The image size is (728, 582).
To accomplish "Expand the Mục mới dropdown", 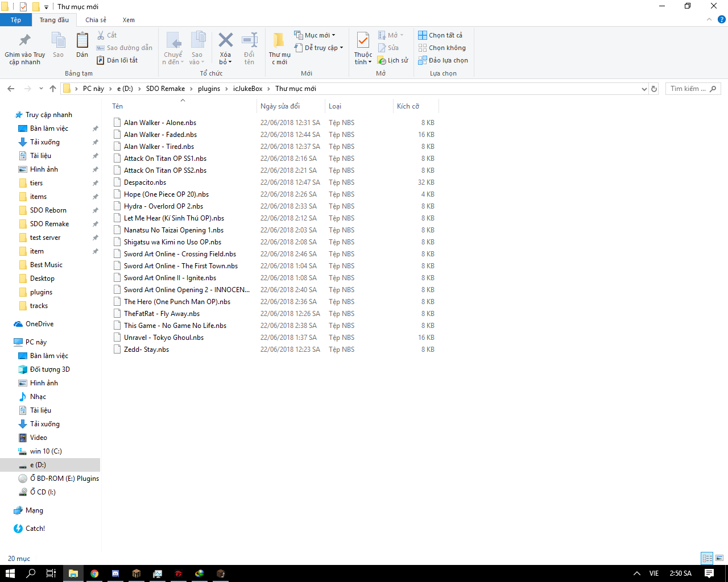I will coord(315,35).
